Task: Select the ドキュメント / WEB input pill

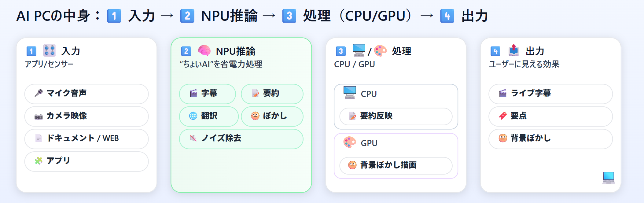Action: tap(86, 138)
